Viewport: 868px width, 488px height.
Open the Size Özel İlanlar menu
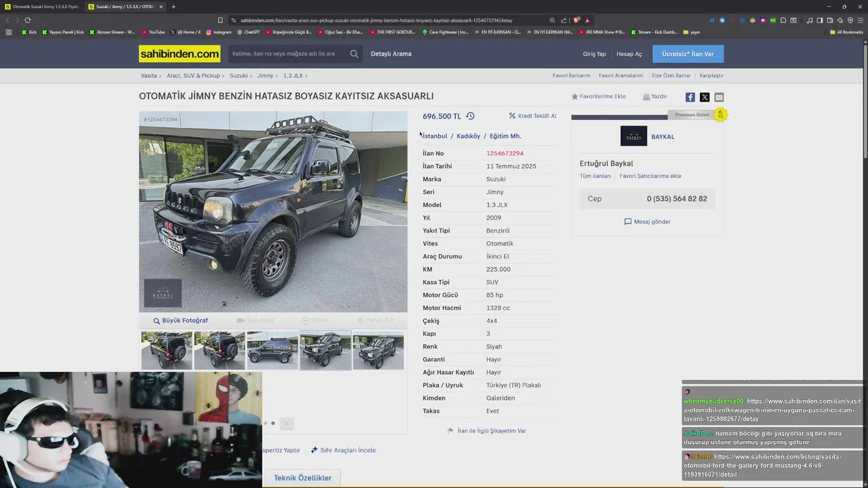pyautogui.click(x=671, y=75)
